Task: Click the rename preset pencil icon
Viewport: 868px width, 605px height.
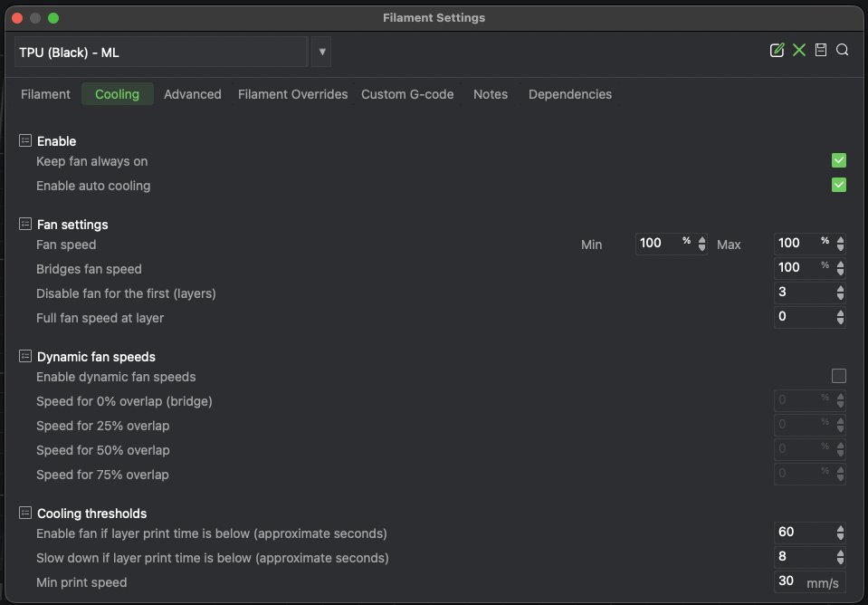Action: (777, 51)
